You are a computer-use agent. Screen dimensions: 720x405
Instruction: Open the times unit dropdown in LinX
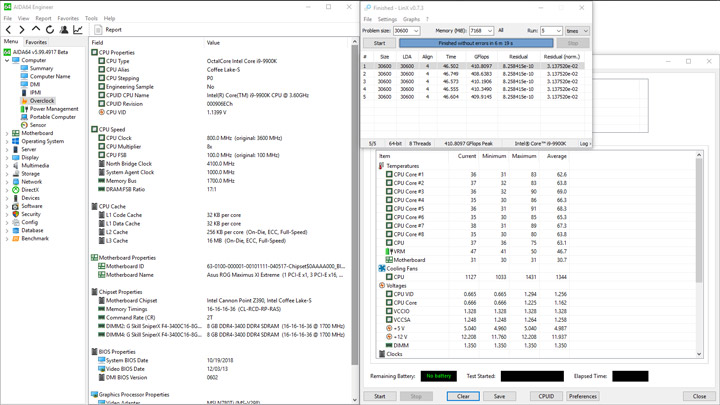tap(577, 31)
